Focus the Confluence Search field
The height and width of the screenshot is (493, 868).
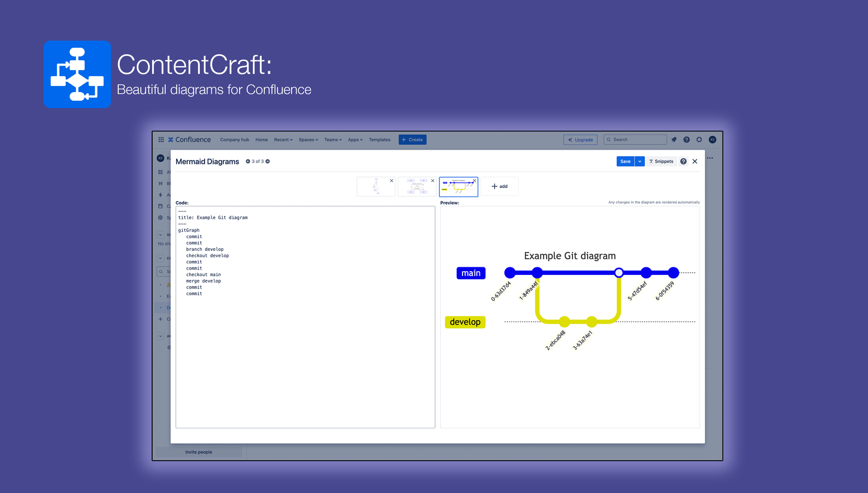click(x=635, y=140)
